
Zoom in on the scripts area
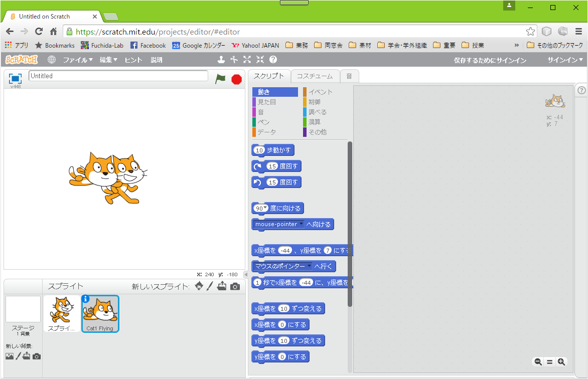tap(561, 361)
